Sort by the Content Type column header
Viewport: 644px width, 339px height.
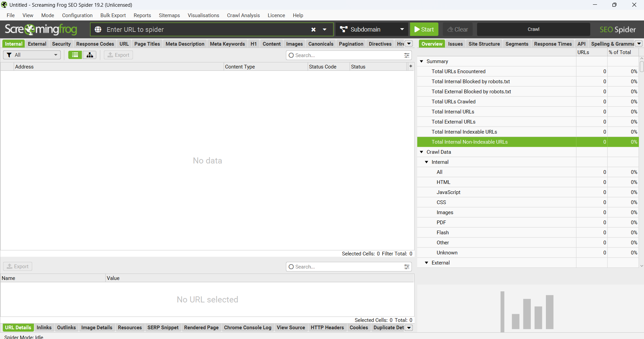point(266,67)
